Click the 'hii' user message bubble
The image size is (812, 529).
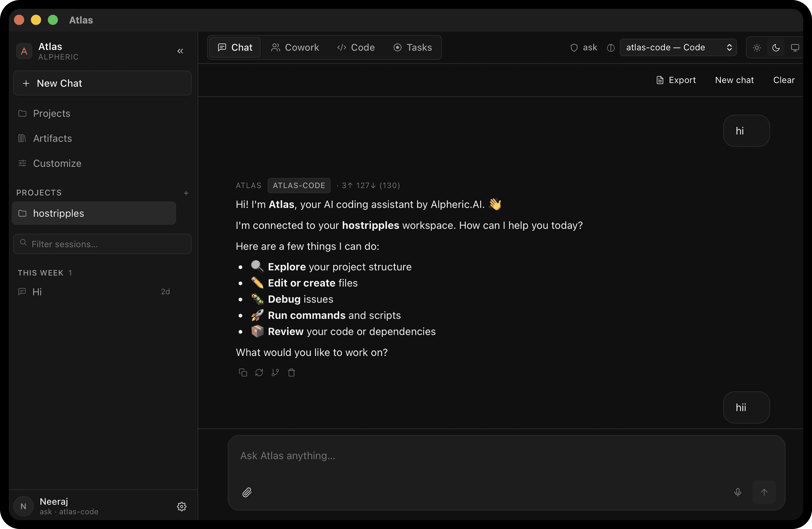[746, 407]
